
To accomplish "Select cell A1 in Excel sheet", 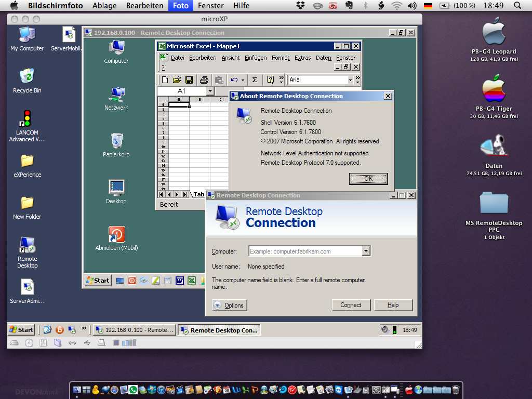I will pos(179,104).
